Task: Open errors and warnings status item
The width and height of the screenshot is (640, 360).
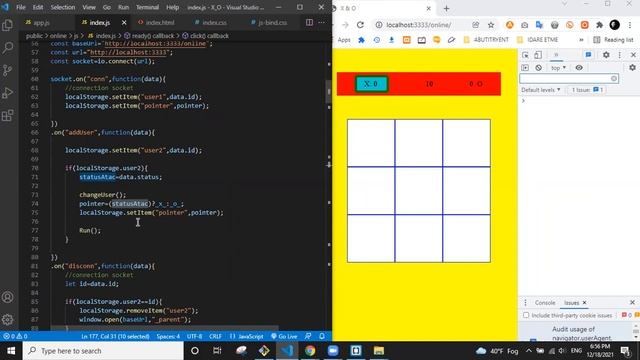Action: pos(16,336)
